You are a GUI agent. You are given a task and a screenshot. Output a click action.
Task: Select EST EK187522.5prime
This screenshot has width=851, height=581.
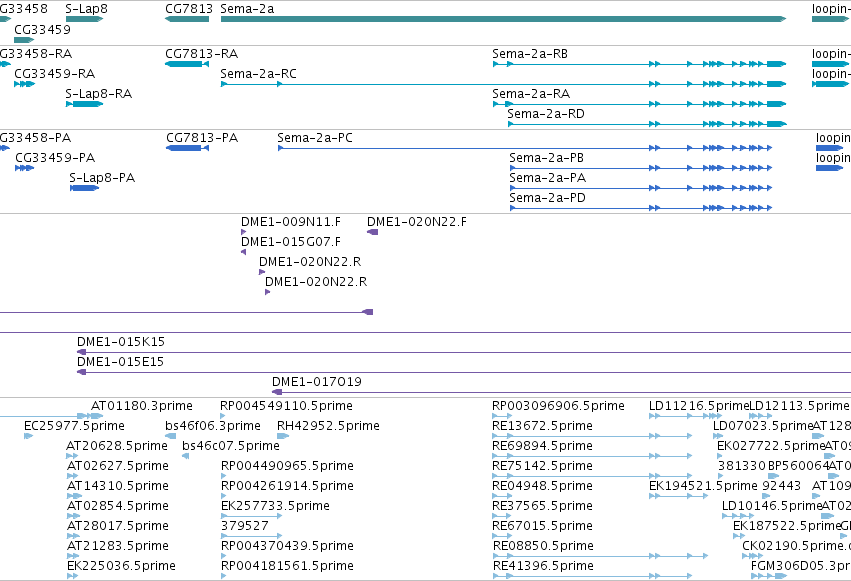739,537
